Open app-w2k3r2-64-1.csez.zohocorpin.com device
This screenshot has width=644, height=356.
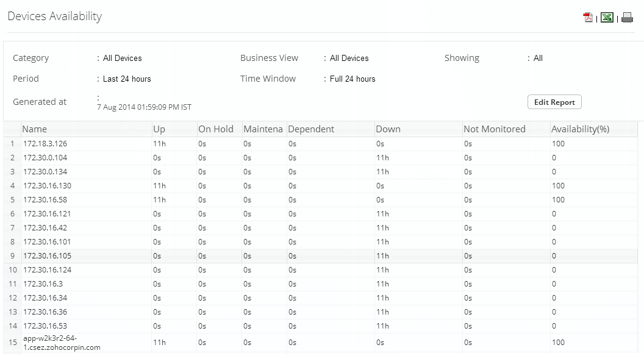(x=62, y=343)
